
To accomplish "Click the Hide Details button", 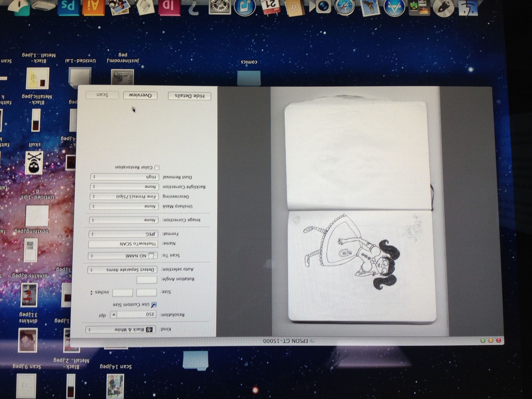I will (x=190, y=96).
